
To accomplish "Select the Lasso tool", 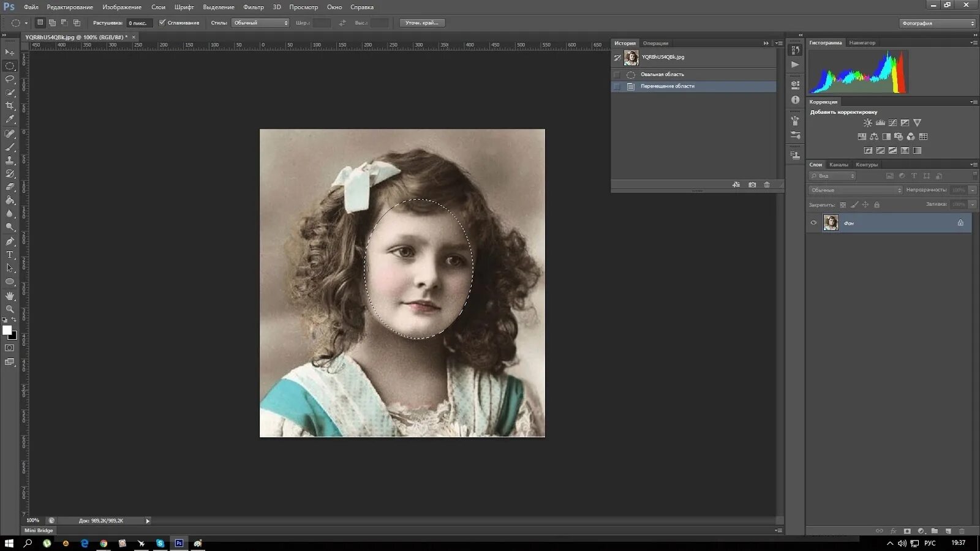I will pyautogui.click(x=10, y=79).
